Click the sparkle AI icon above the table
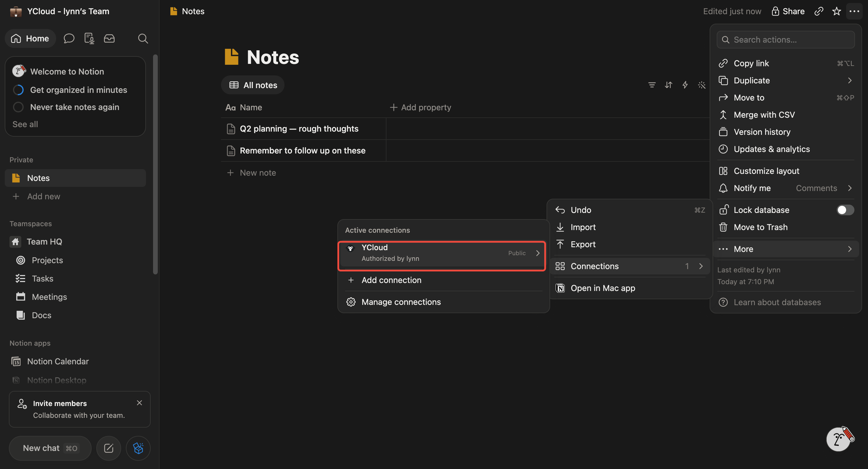This screenshot has height=469, width=868. pyautogui.click(x=702, y=85)
